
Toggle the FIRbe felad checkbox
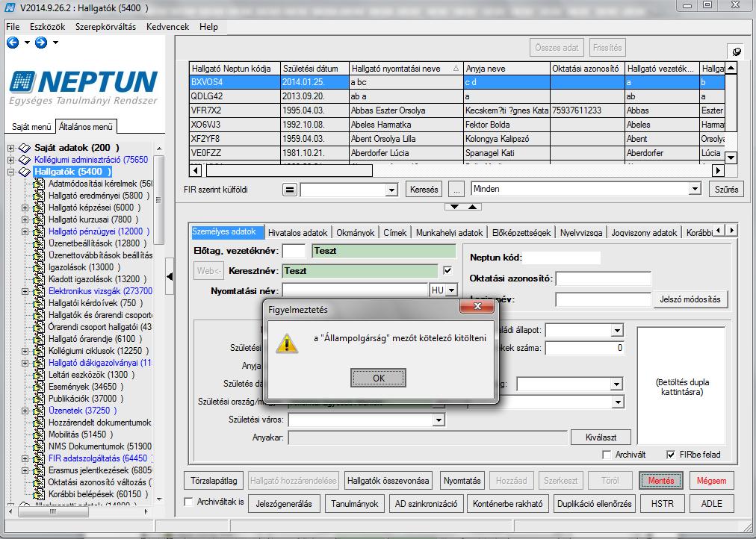pos(671,455)
